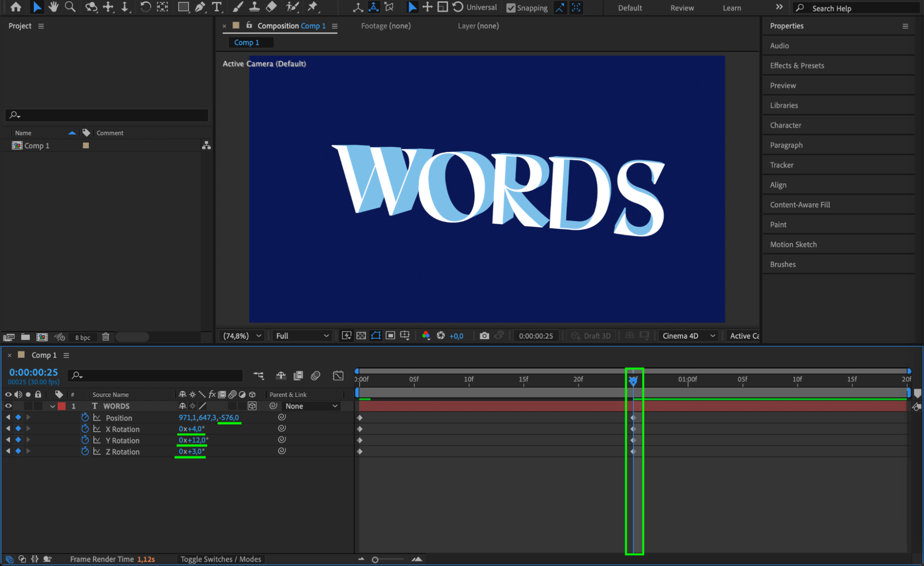Take snapshot with camera icon
This screenshot has width=924, height=566.
[484, 336]
